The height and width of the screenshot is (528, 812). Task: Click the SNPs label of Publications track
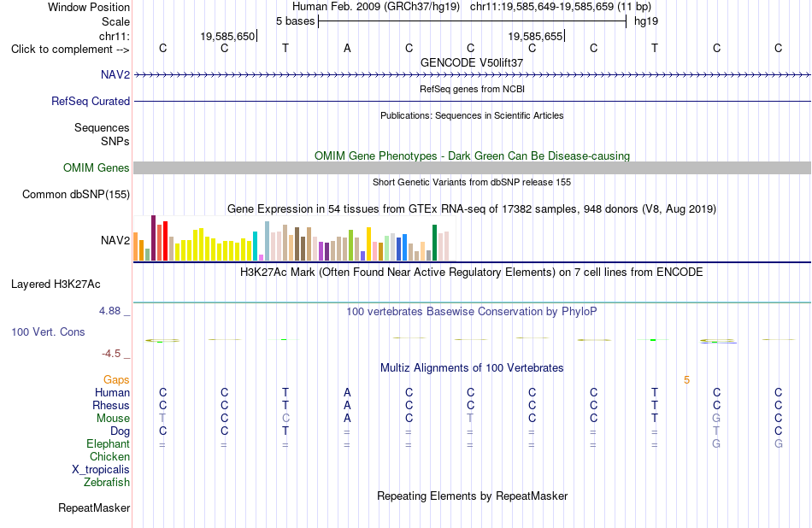[x=115, y=141]
